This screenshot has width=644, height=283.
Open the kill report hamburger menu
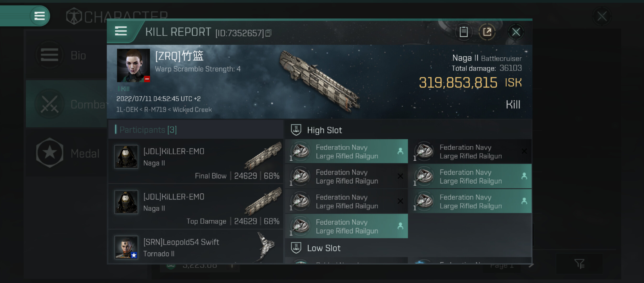coord(121,31)
